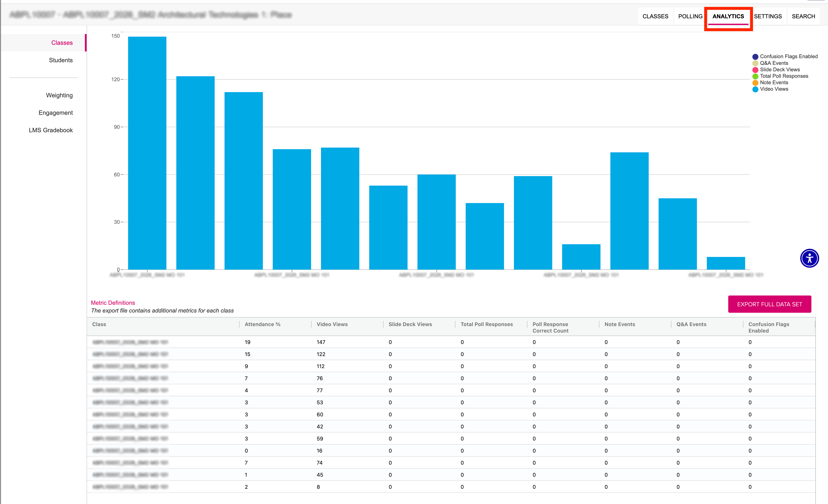Switch to the POLLING tab

[690, 16]
